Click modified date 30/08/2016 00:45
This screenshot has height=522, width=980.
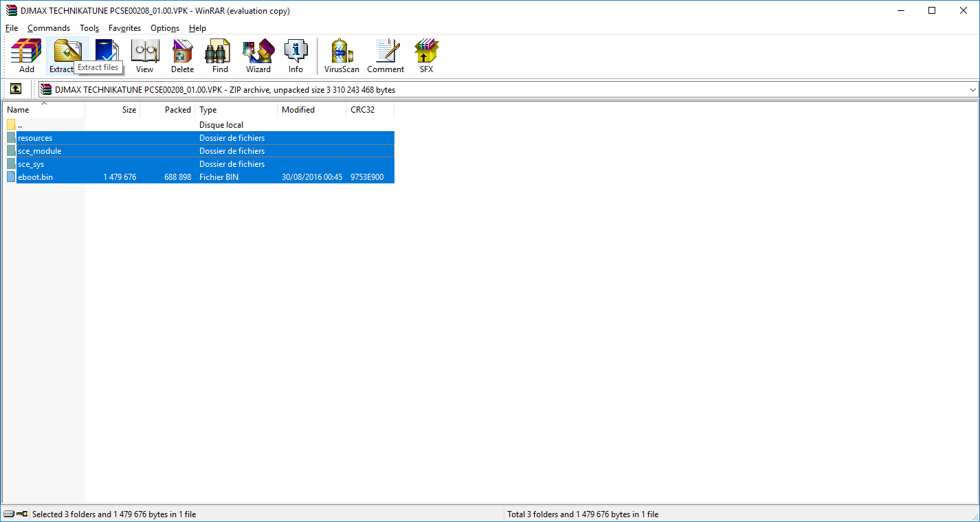(312, 177)
